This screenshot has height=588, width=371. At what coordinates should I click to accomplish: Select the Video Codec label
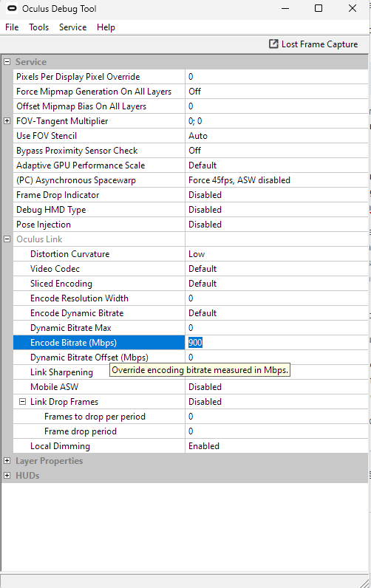pyautogui.click(x=55, y=269)
